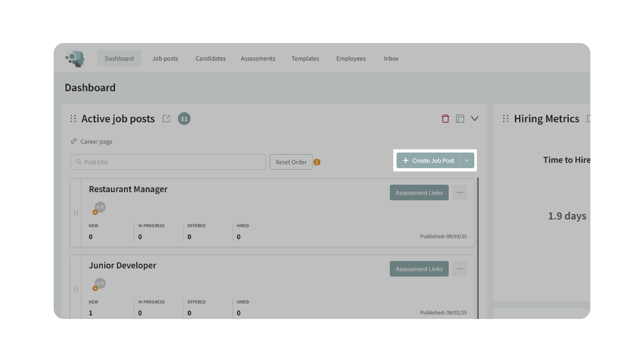The image size is (644, 362).
Task: Grab the Hiring Metrics drag handle
Action: [506, 118]
